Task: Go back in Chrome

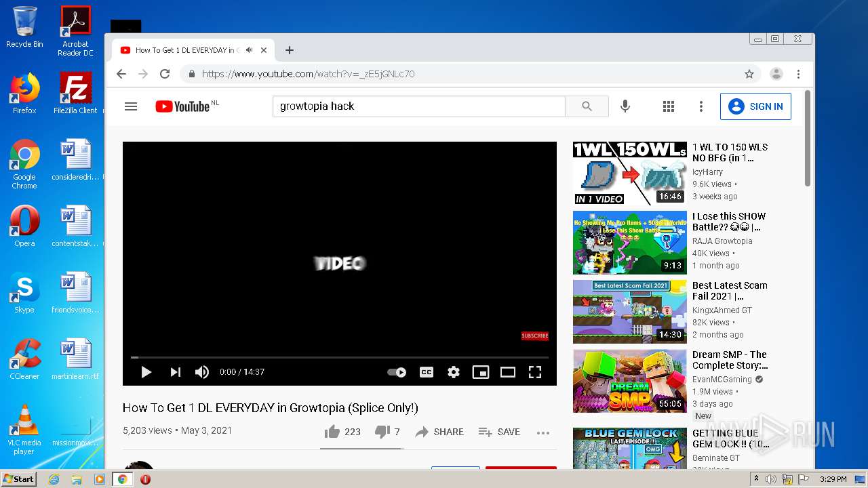Action: [121, 74]
